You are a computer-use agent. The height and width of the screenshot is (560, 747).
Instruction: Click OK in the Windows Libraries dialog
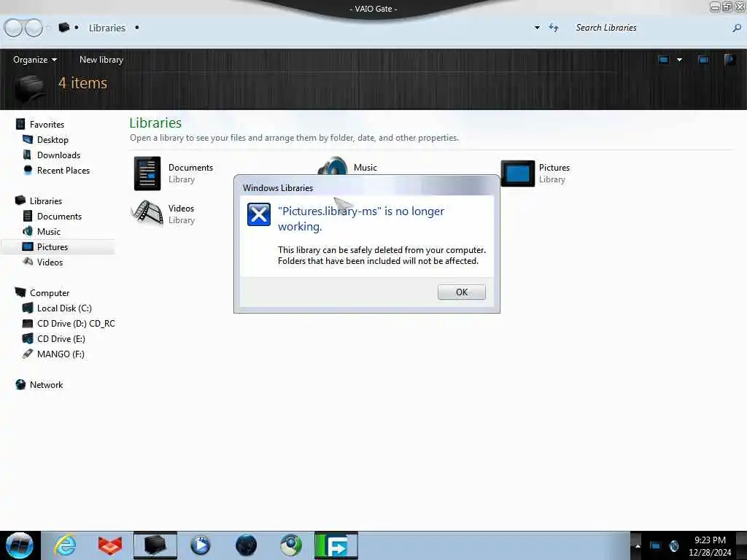461,292
